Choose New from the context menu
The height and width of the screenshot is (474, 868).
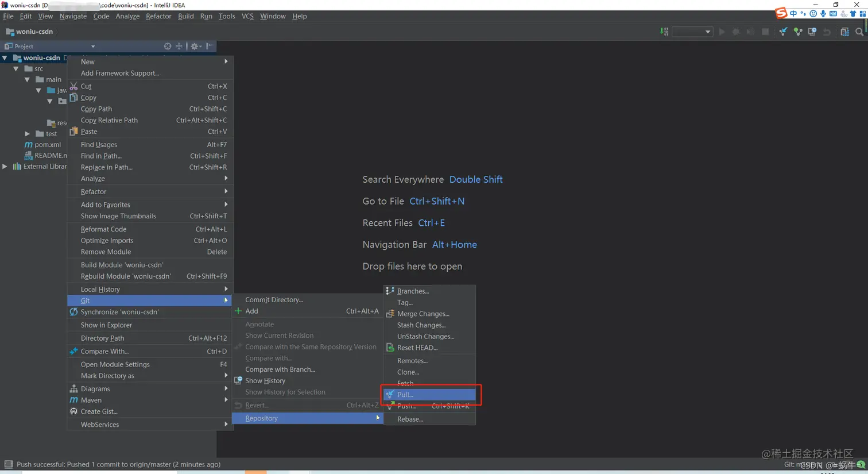pos(150,61)
